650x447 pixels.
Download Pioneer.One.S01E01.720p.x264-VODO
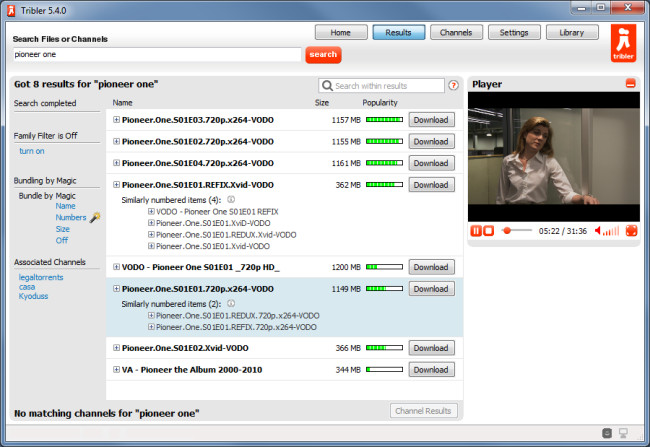(x=431, y=289)
